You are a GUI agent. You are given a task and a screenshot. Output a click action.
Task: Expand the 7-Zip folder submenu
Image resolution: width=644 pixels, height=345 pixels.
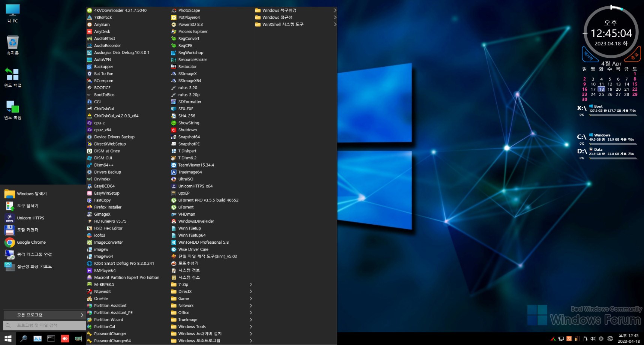click(211, 285)
